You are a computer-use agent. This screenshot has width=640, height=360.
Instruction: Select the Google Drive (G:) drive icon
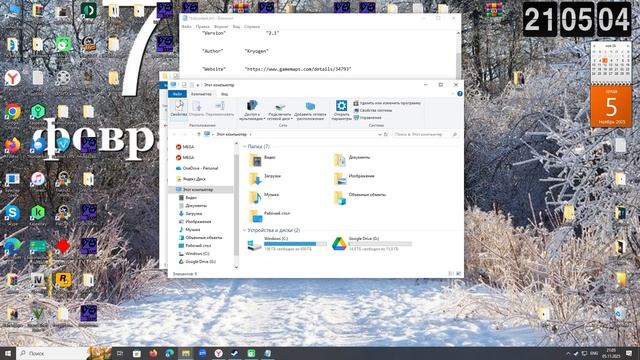coord(339,244)
